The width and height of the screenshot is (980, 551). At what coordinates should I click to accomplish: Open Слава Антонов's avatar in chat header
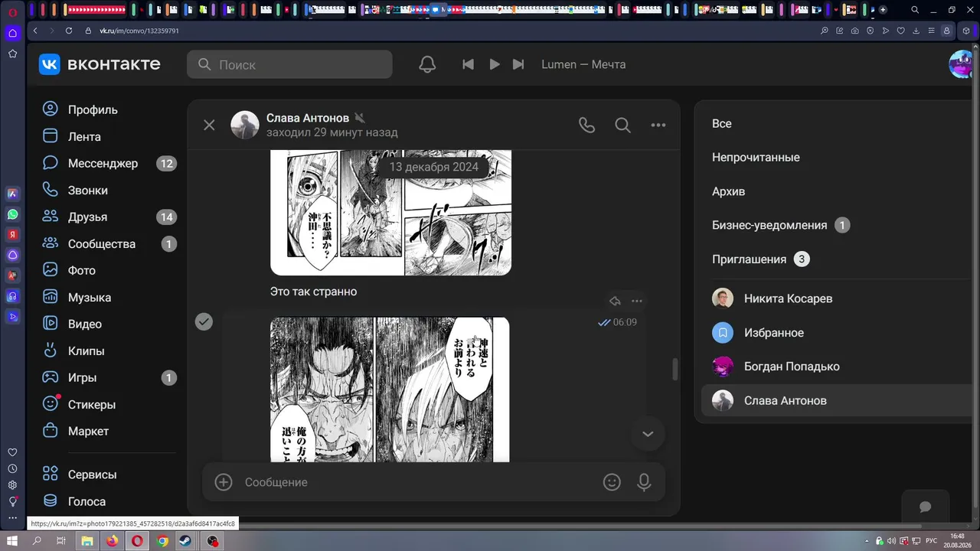245,125
